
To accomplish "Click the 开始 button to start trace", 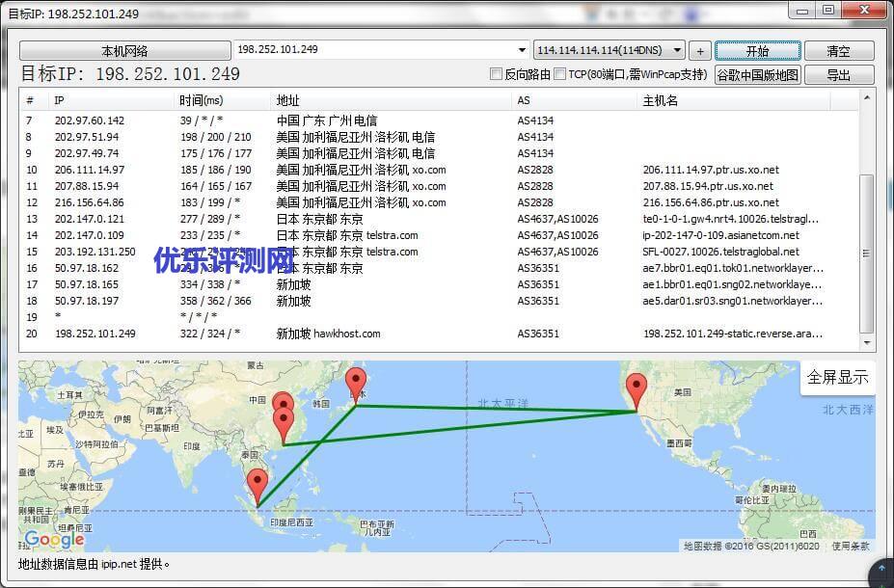I will click(x=757, y=50).
